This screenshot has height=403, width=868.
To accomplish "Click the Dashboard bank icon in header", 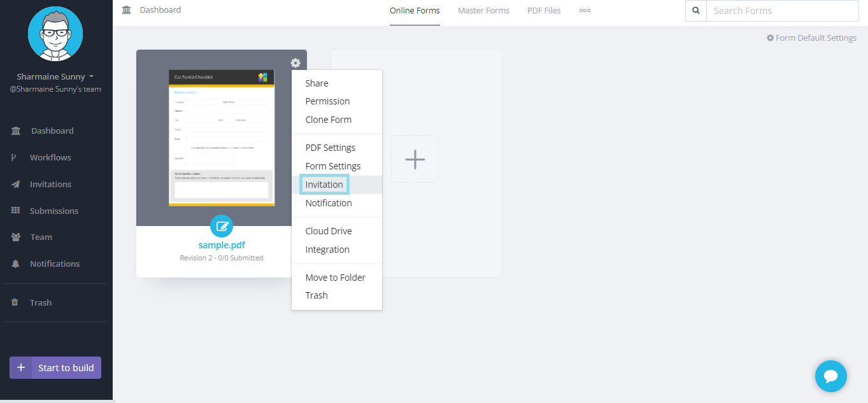I will (x=127, y=10).
